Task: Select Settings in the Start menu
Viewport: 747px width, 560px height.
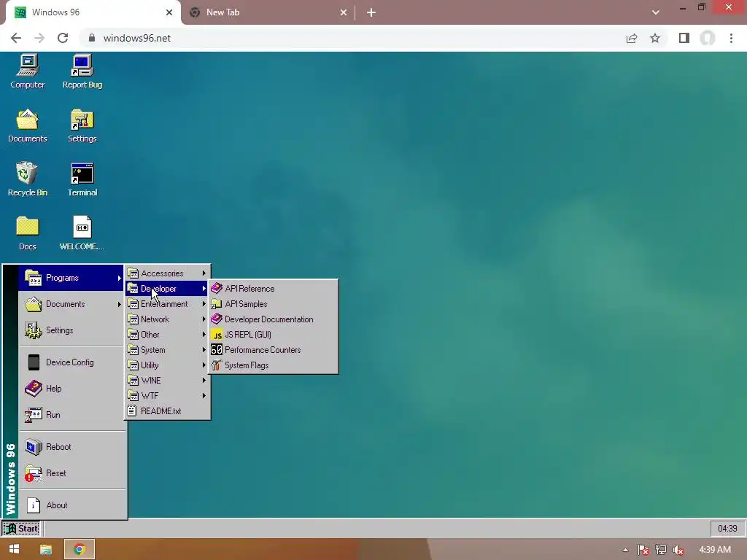Action: point(71,330)
